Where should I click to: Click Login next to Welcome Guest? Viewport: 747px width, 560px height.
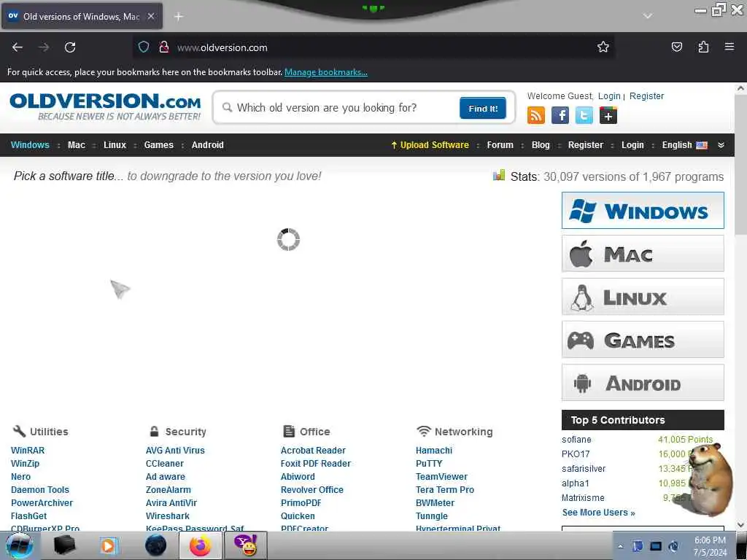[609, 96]
